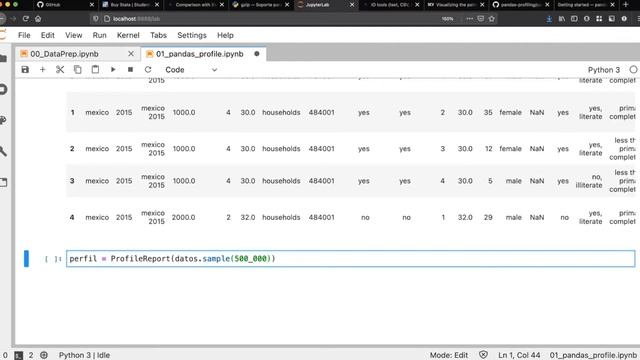Open browser downloads arrow icon
Screen dimensions: 640x360
pos(549,19)
